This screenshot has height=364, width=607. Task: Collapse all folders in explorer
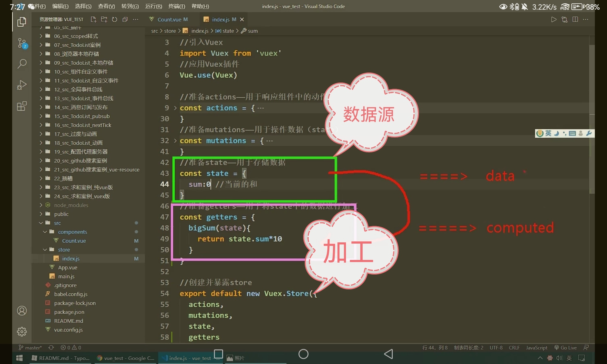pyautogui.click(x=125, y=19)
